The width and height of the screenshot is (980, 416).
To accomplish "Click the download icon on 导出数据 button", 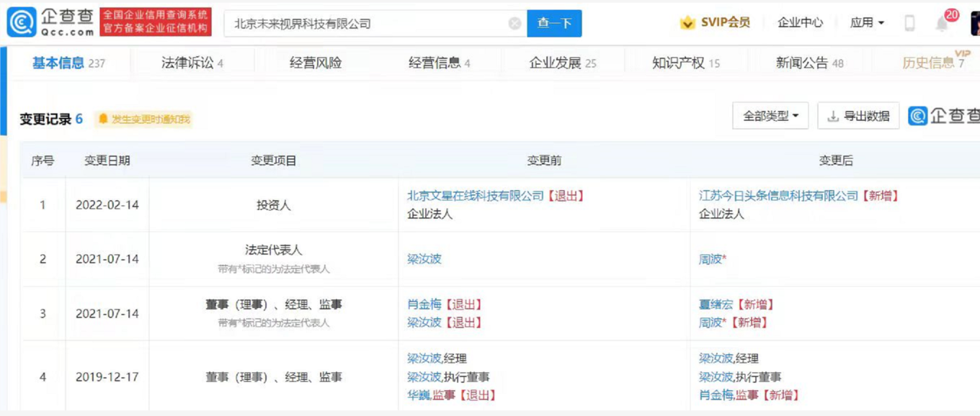I will [x=834, y=116].
